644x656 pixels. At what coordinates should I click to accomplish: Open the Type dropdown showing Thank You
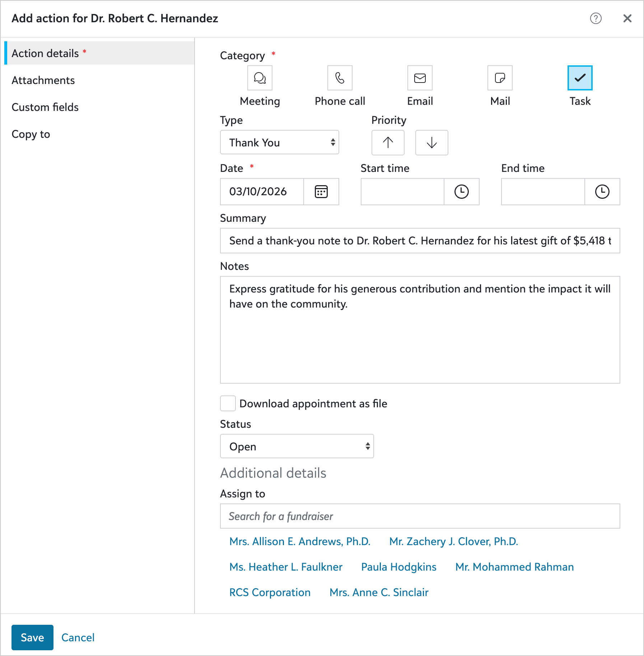point(279,142)
